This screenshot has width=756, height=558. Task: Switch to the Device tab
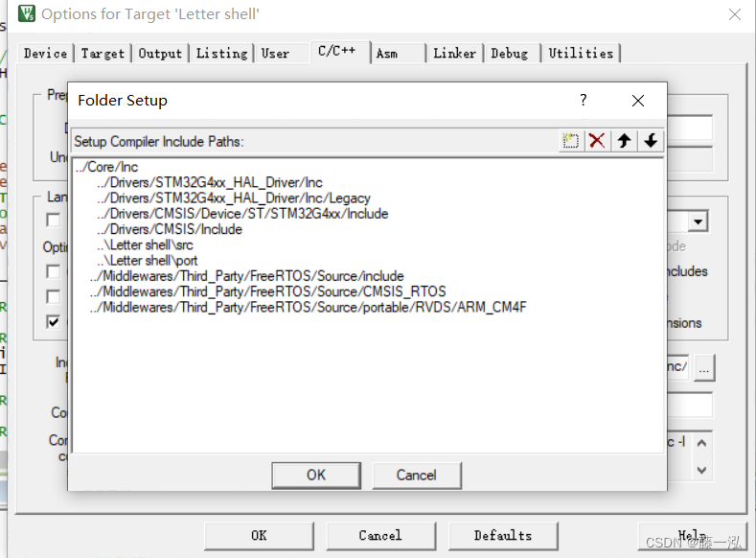tap(46, 53)
